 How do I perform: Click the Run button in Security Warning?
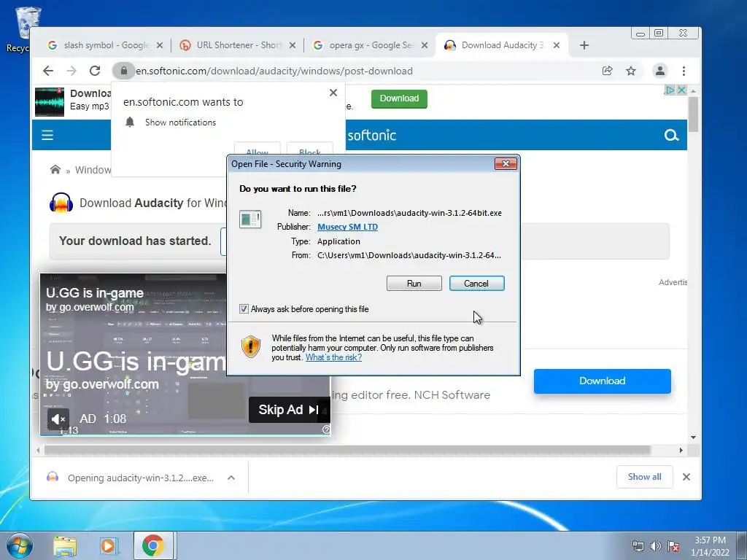[414, 284]
